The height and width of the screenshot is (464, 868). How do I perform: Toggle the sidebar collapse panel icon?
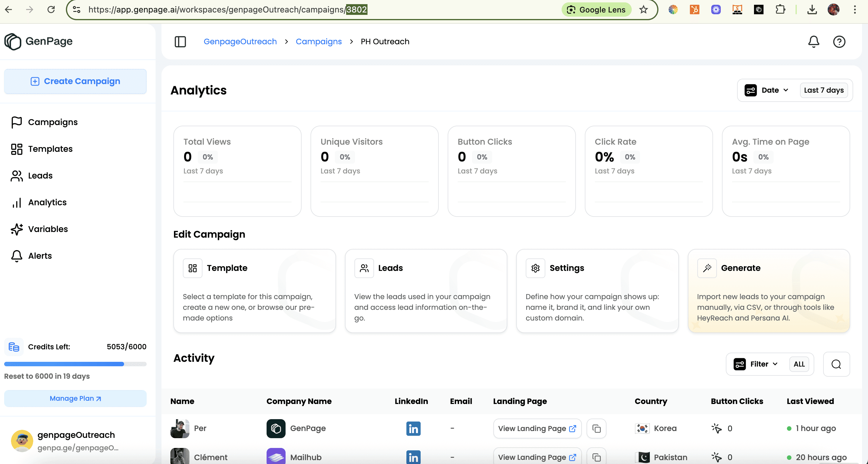(x=180, y=42)
